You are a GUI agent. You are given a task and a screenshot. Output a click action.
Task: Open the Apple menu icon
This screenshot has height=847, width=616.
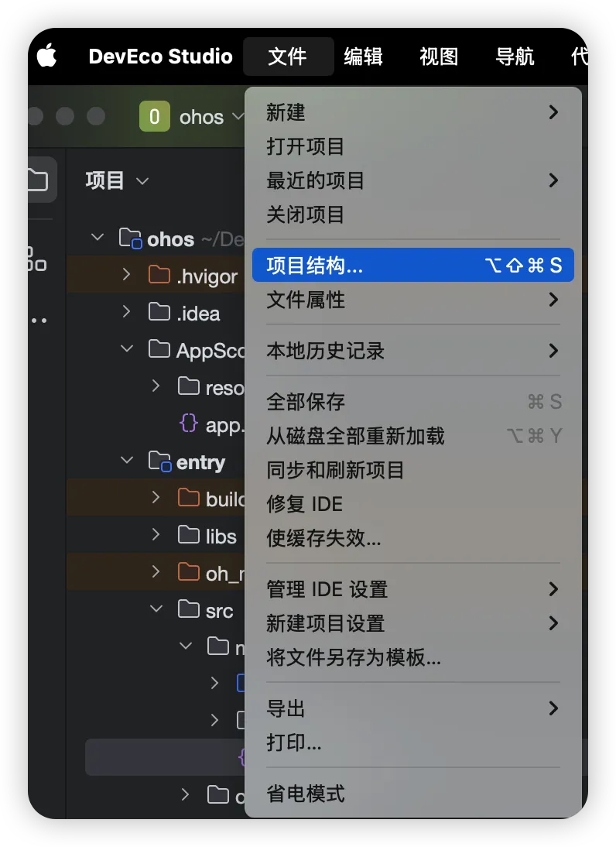(47, 56)
